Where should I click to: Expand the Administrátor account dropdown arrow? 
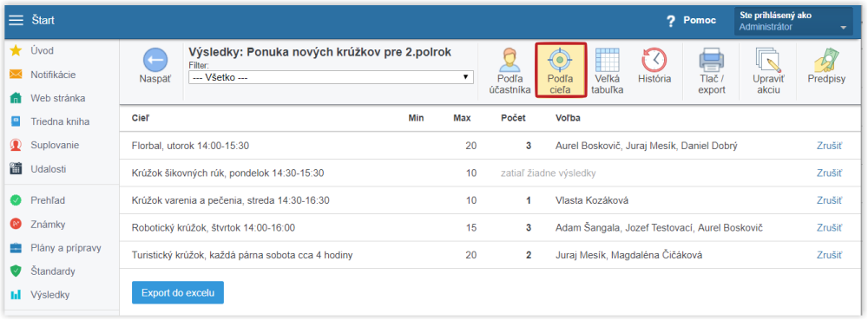coord(843,28)
